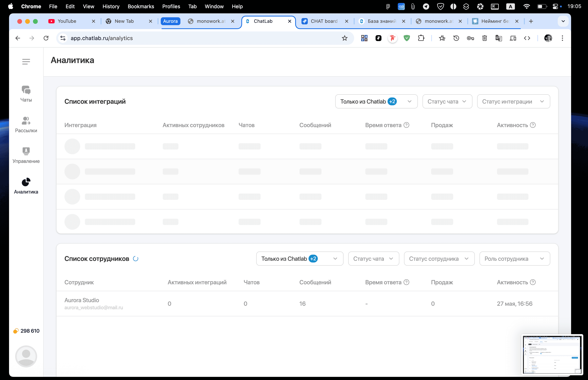This screenshot has width=588, height=380.
Task: Reload the page with refresh button
Action: [46, 38]
